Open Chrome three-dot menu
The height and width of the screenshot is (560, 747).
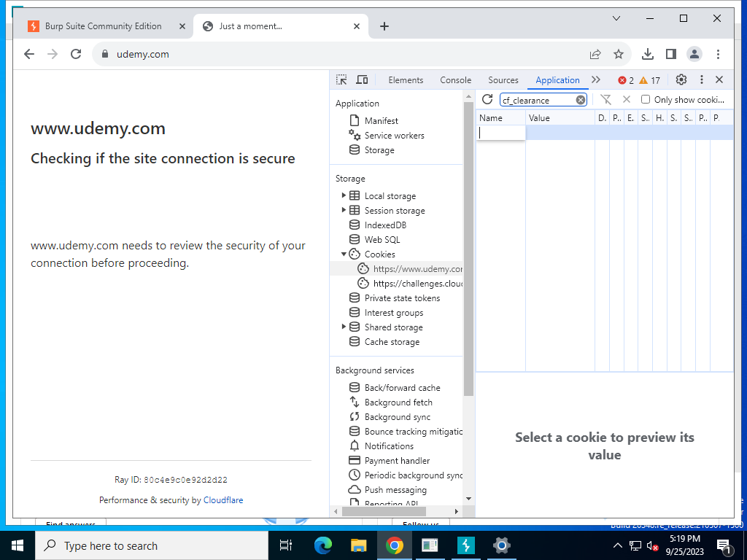click(x=718, y=54)
